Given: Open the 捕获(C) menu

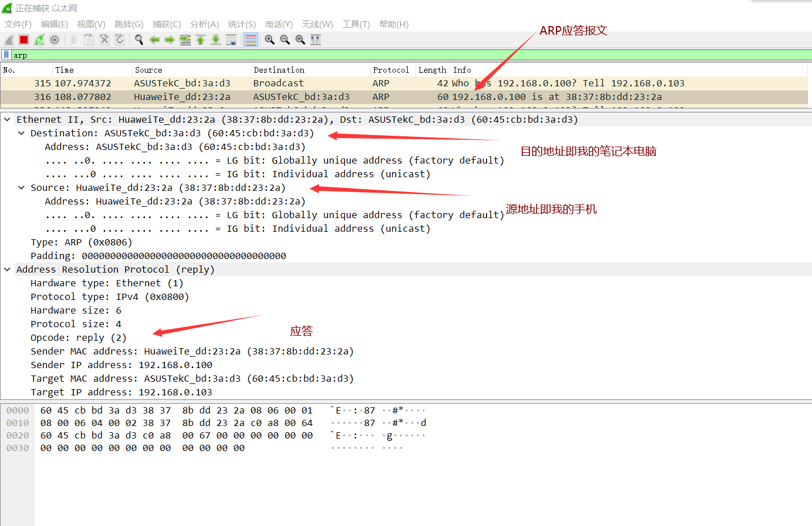Looking at the screenshot, I should coord(167,24).
